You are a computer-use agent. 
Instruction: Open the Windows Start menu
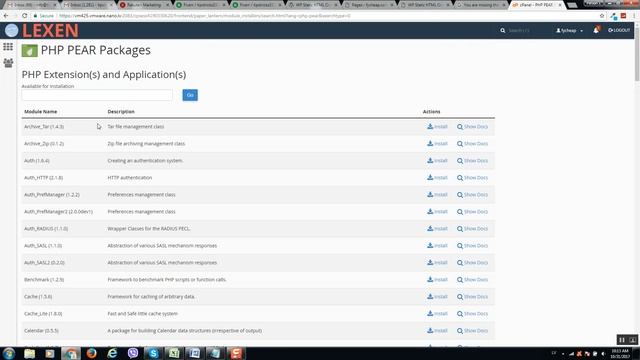click(x=9, y=353)
